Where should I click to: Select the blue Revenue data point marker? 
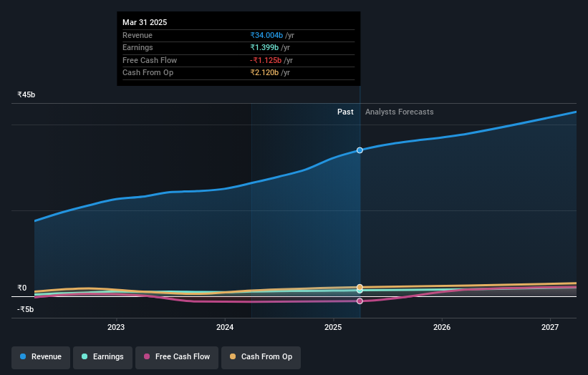(x=360, y=150)
